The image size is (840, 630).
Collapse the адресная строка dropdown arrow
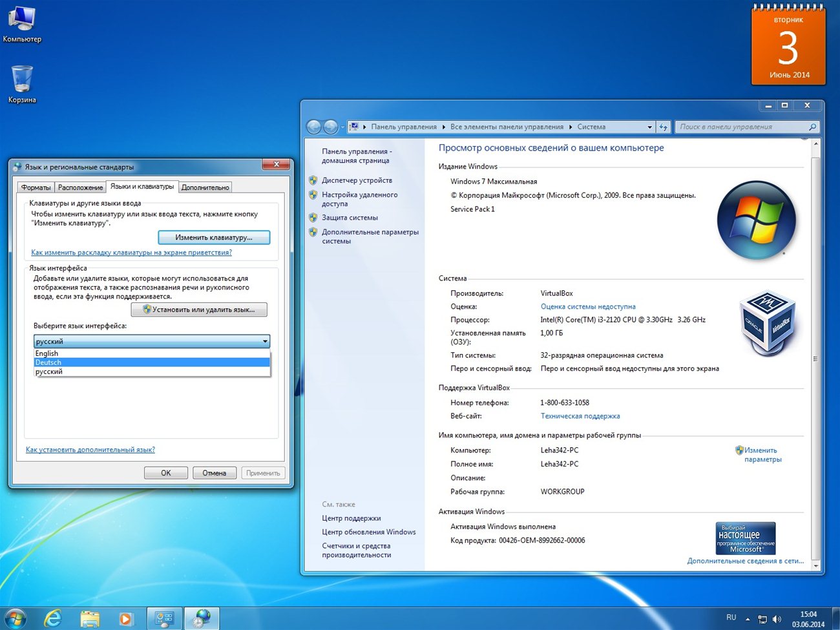(x=651, y=127)
